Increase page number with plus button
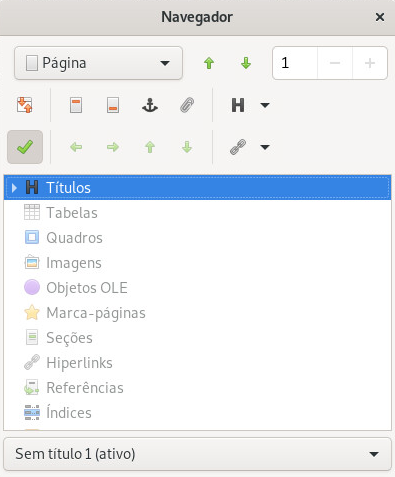This screenshot has width=395, height=477. 370,63
